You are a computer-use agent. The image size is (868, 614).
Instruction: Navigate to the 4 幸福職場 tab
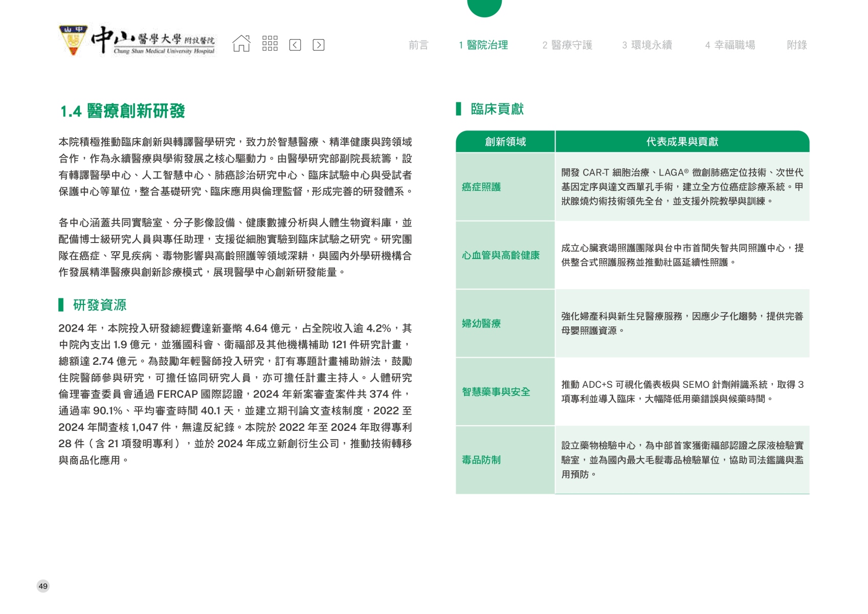(729, 45)
